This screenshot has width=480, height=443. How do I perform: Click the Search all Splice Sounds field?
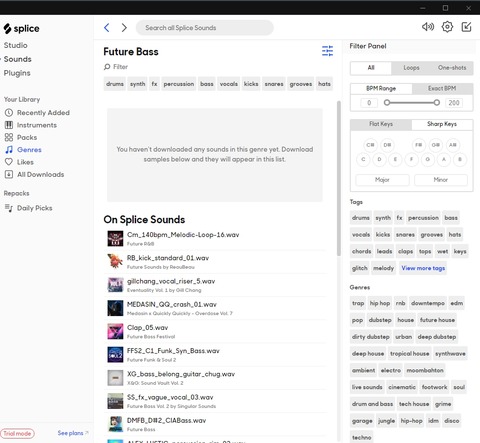[205, 28]
